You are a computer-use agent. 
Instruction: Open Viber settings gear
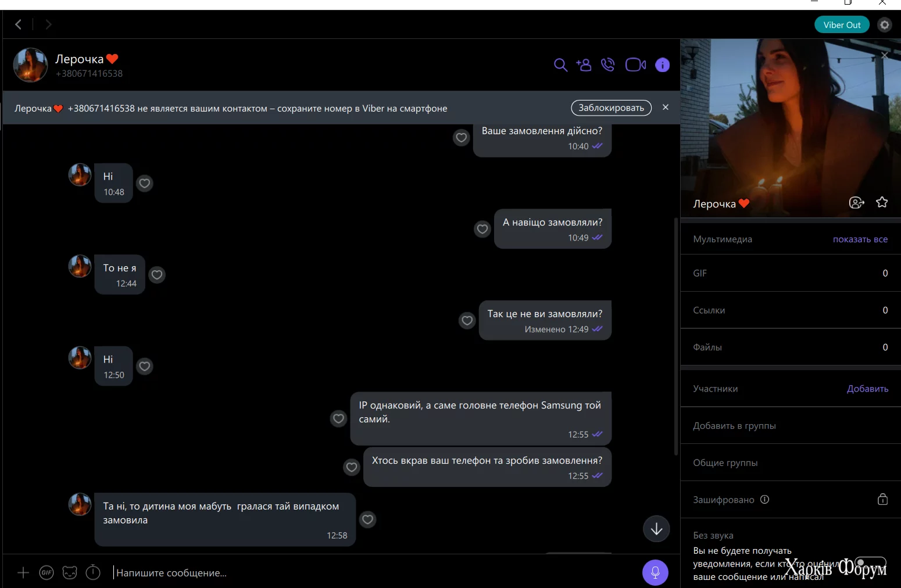[884, 25]
